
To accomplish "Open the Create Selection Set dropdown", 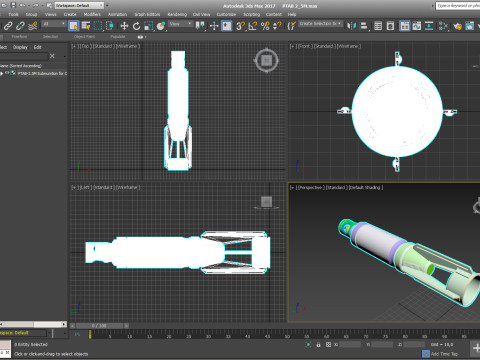I will (320, 24).
